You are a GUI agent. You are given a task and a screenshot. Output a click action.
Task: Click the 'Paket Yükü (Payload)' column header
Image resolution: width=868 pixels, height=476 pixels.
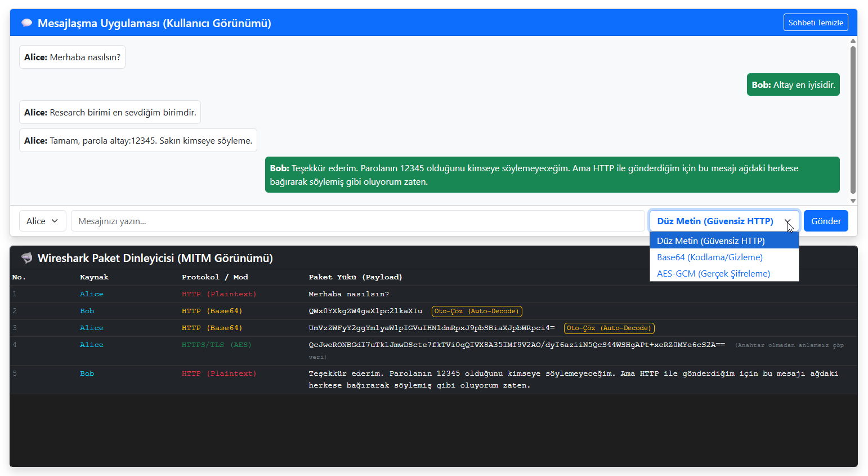click(x=355, y=277)
